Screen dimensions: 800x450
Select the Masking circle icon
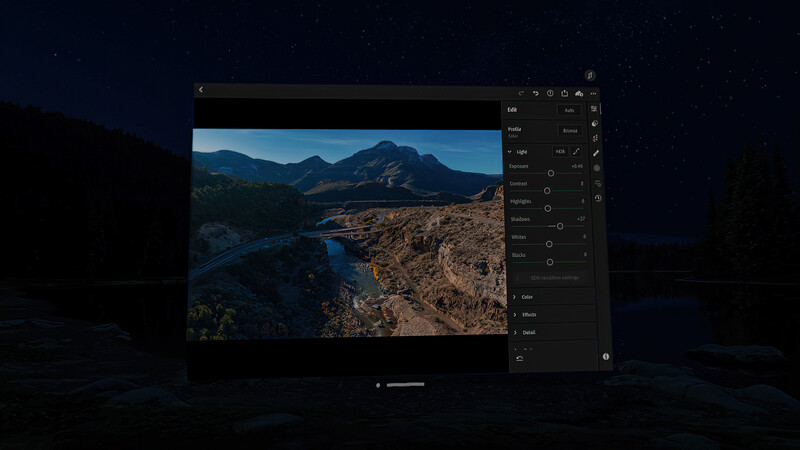[596, 168]
